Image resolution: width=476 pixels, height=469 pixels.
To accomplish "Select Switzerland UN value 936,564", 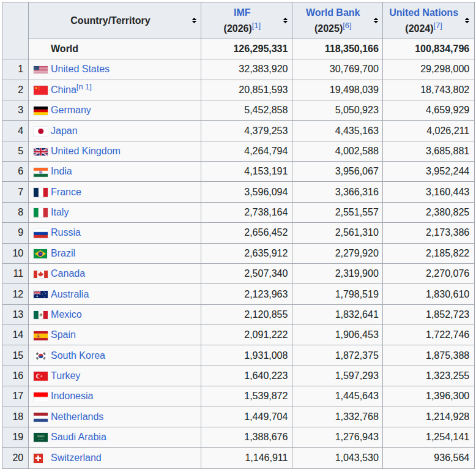I will coord(452,458).
